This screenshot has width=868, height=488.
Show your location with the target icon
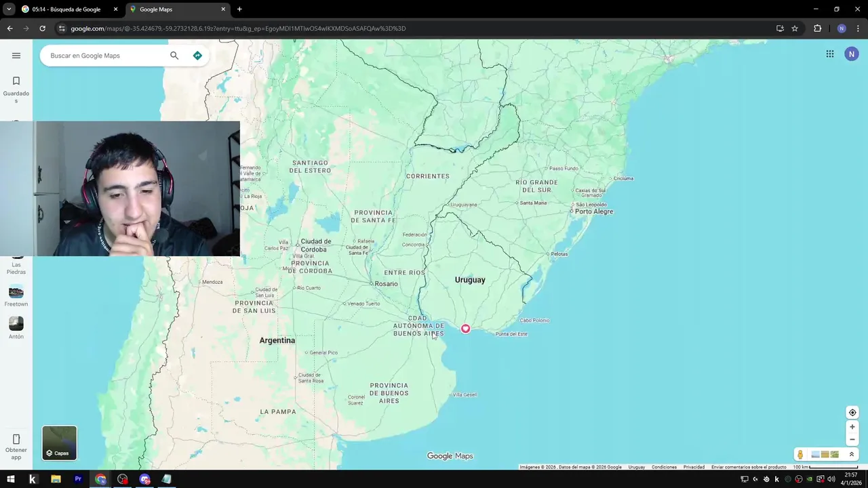click(x=852, y=413)
